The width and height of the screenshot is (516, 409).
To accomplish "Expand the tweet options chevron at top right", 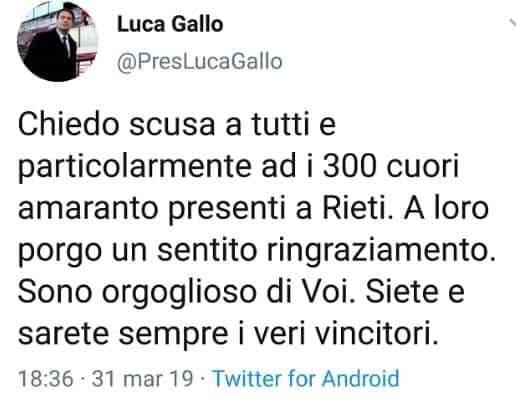I will 513,23.
